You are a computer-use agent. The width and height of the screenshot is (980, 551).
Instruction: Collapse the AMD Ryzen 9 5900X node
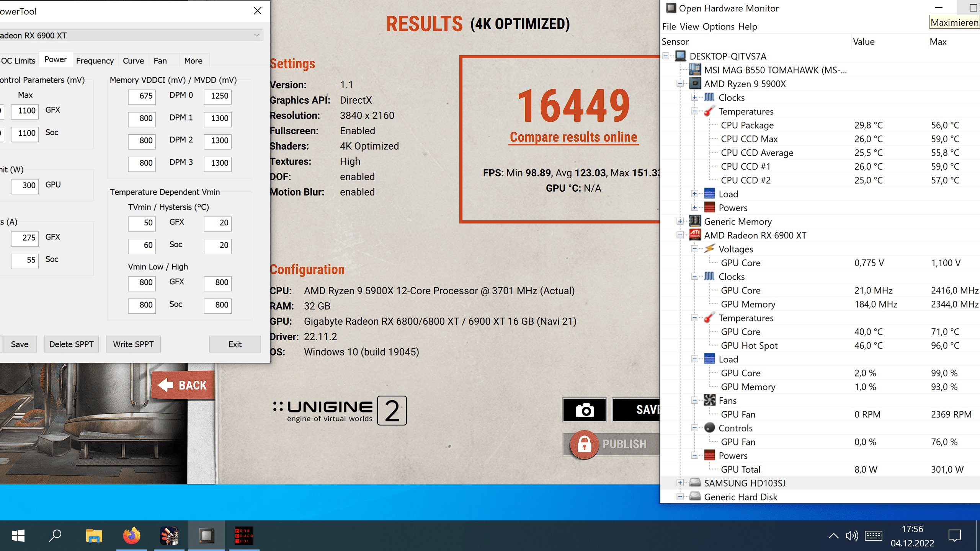coord(680,84)
